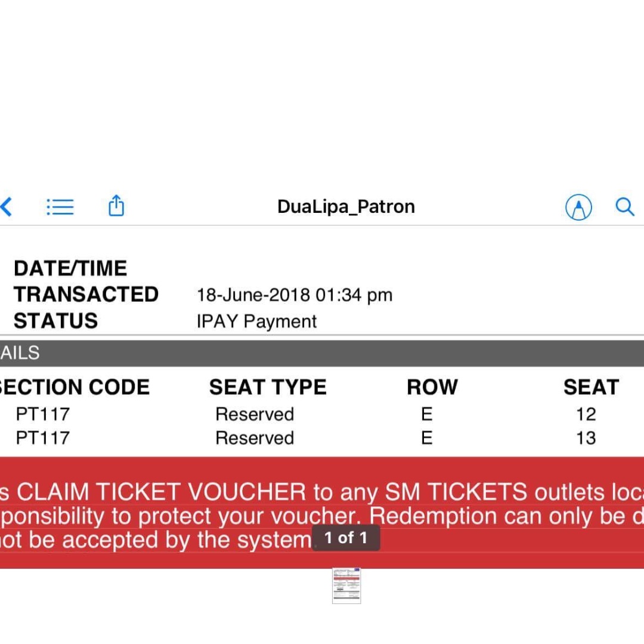Open the table of contents list icon

(x=60, y=206)
